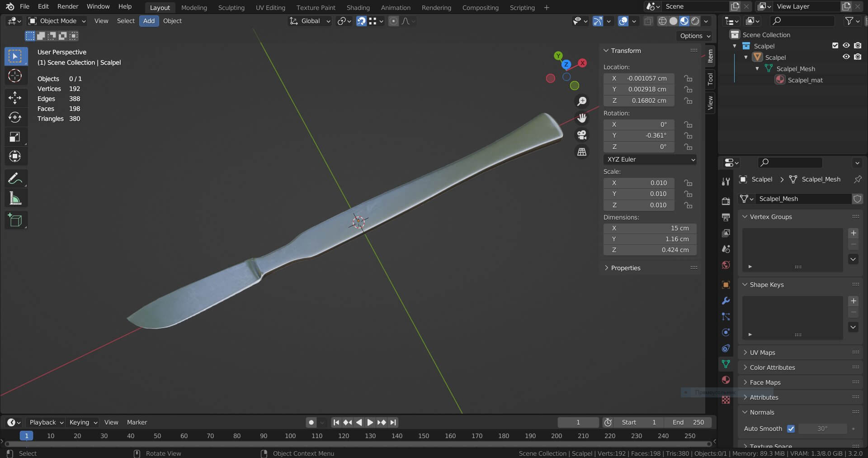Jump to the timeline end frame
This screenshot has height=458, width=868.
[x=393, y=422]
